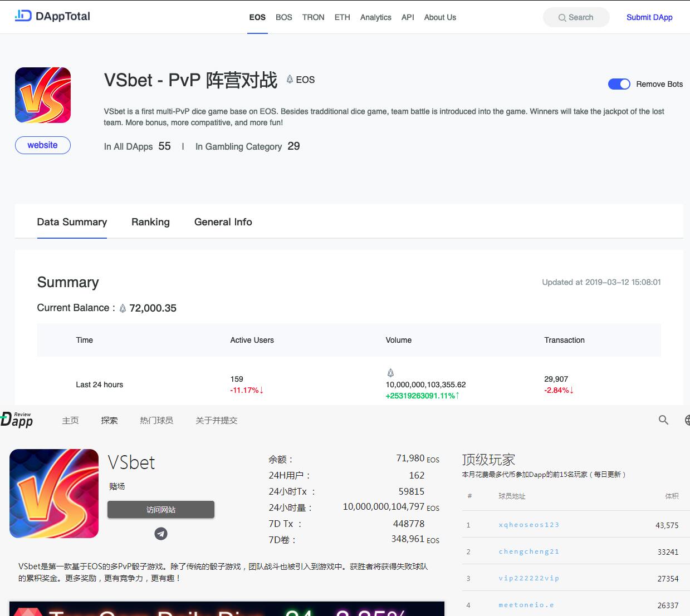Open player chengcheng21 address
This screenshot has height=616, width=690.
coord(528,551)
